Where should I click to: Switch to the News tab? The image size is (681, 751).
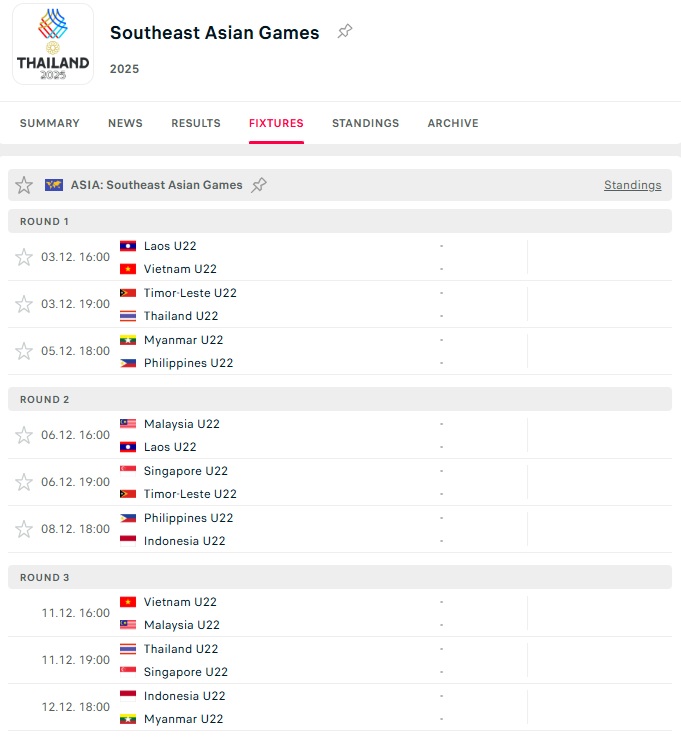125,123
